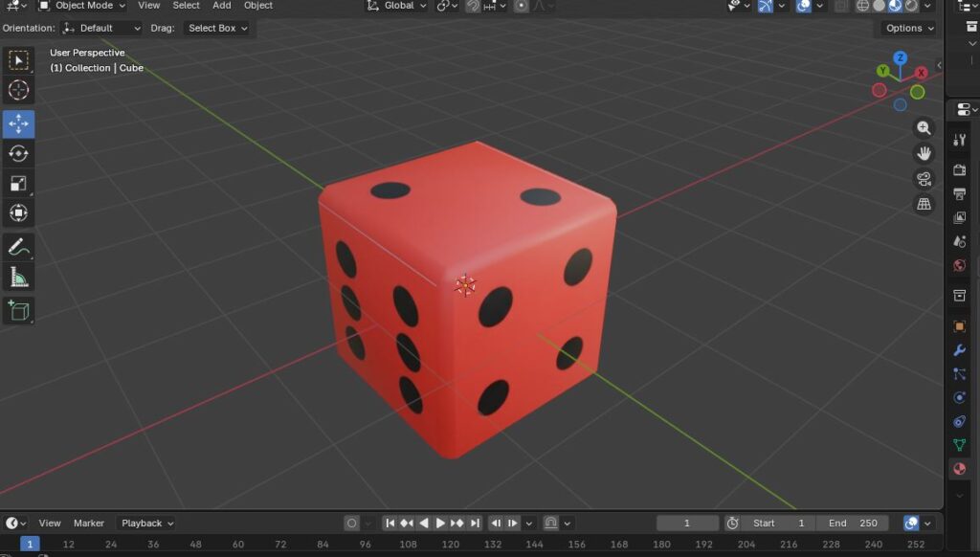Open the timeline Marker menu
980x557 pixels.
[x=89, y=524]
